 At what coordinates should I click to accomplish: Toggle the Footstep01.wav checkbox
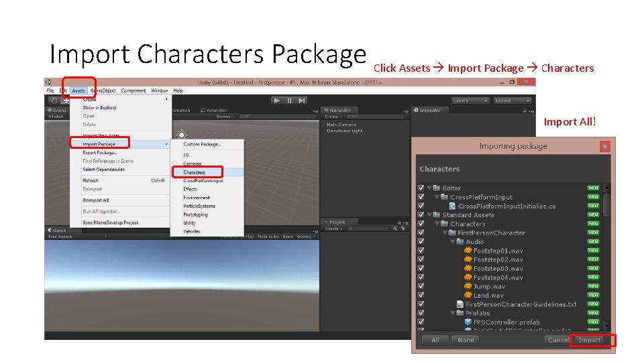pyautogui.click(x=421, y=251)
